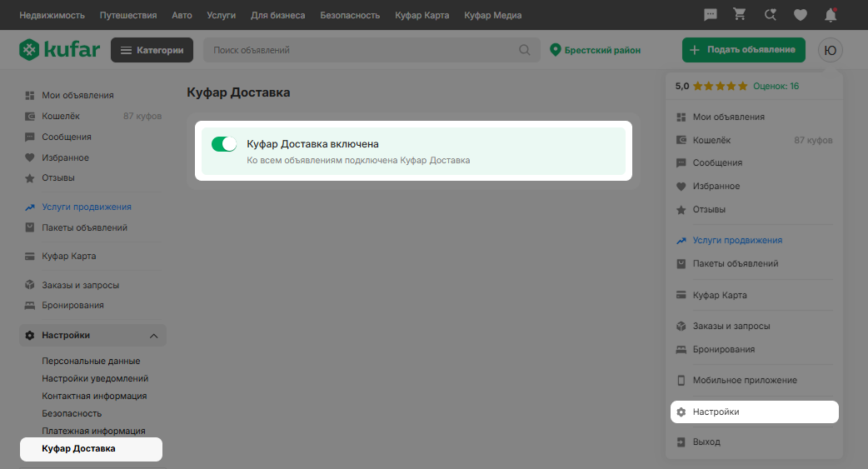Click message icon beside dropdown Сообщения
The height and width of the screenshot is (469, 868).
(681, 162)
